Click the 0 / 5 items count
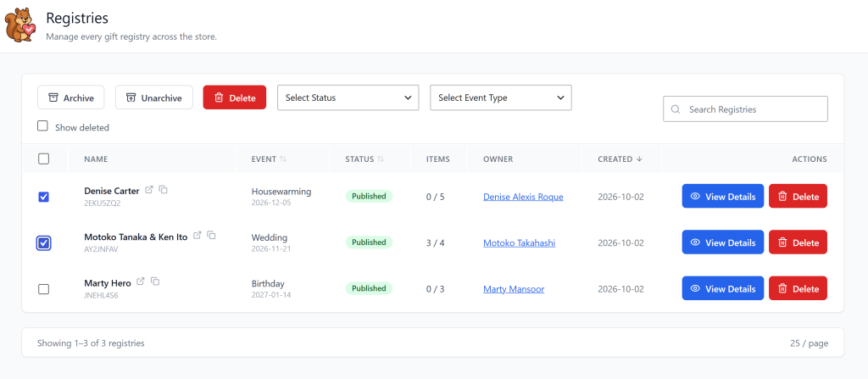868x379 pixels. point(435,197)
